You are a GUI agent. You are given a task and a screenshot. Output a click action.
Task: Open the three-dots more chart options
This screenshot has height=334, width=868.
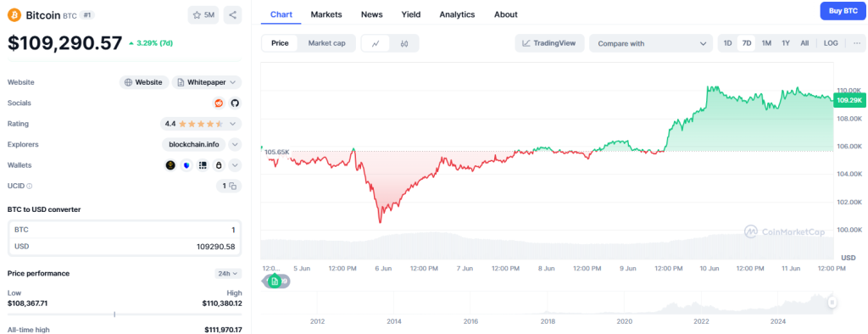tap(858, 43)
